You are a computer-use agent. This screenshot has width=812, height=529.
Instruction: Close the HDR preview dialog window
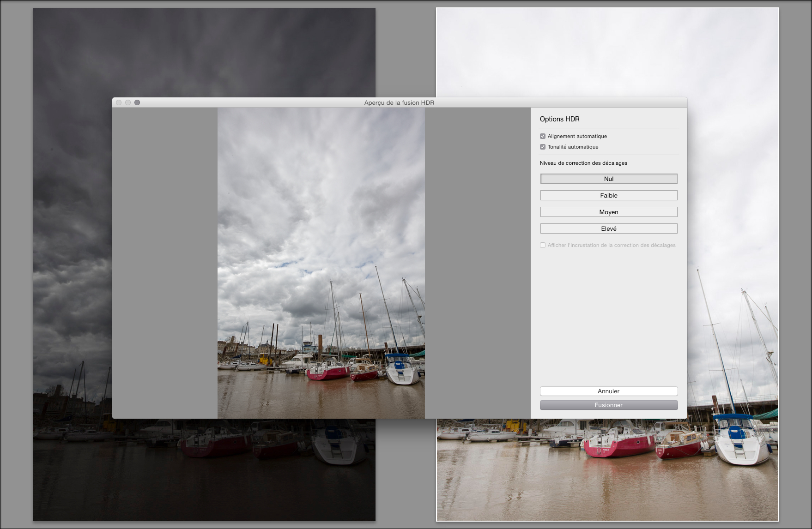click(119, 102)
